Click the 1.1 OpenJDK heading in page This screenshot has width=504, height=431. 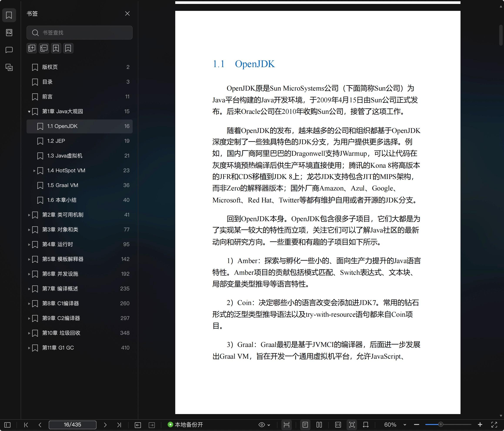tap(244, 64)
